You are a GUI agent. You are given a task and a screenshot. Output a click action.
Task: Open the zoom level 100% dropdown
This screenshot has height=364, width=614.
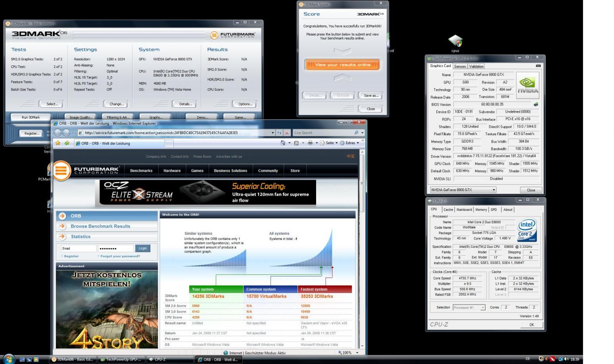click(357, 353)
